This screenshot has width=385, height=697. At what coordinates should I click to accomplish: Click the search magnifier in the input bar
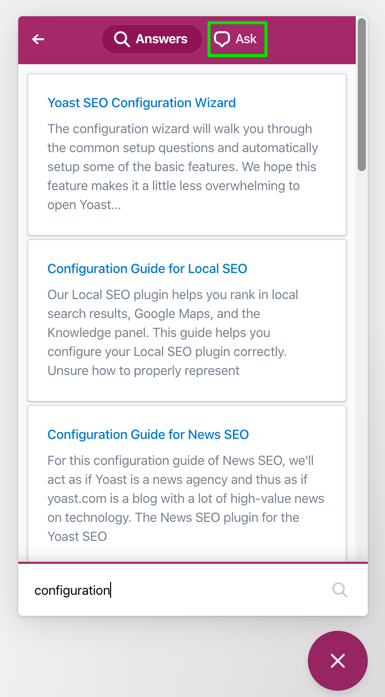tap(340, 590)
